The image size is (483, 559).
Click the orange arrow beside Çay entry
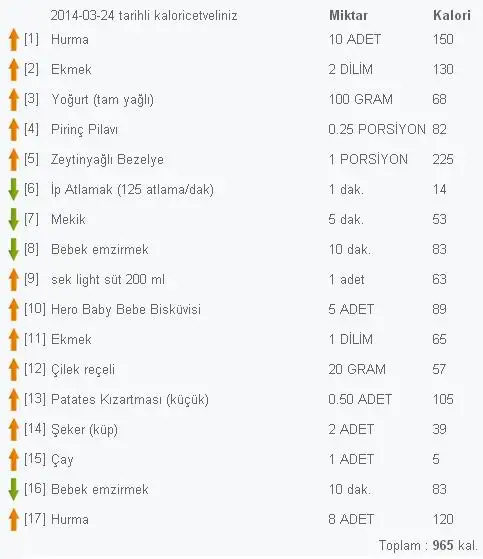[14, 459]
